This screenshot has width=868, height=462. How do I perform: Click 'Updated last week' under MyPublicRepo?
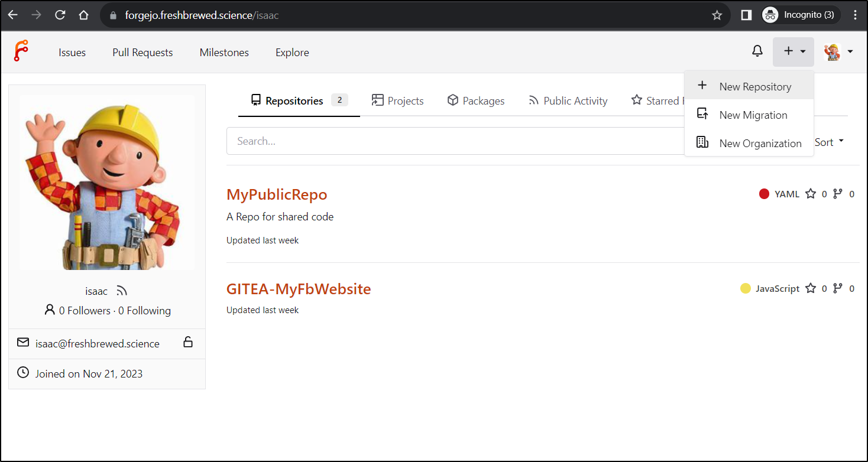pos(263,240)
